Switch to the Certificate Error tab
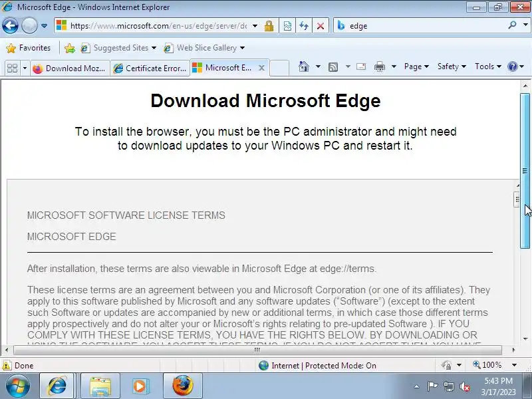The height and width of the screenshot is (399, 532). click(150, 68)
